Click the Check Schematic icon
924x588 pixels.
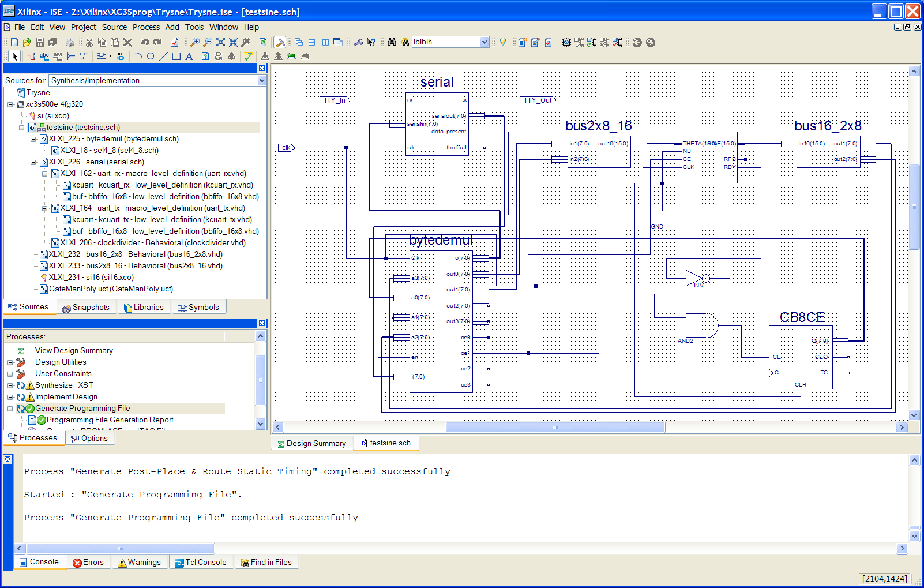click(x=249, y=56)
